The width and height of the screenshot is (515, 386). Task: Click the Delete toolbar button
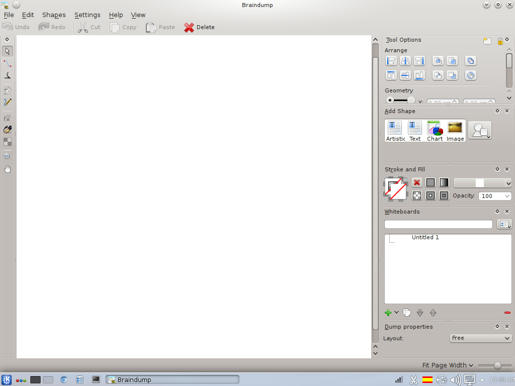coord(199,27)
